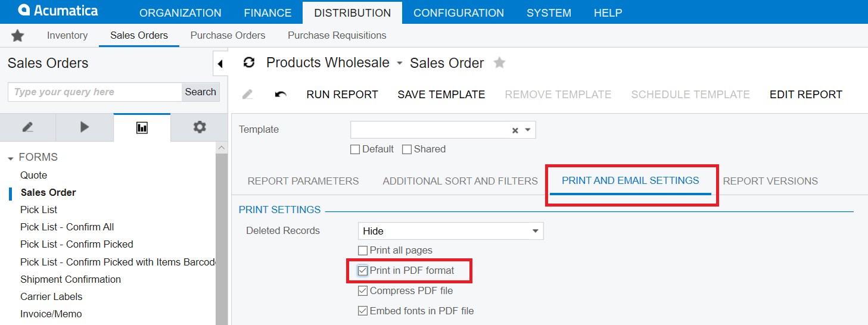Open the FINANCE menu

pyautogui.click(x=267, y=12)
